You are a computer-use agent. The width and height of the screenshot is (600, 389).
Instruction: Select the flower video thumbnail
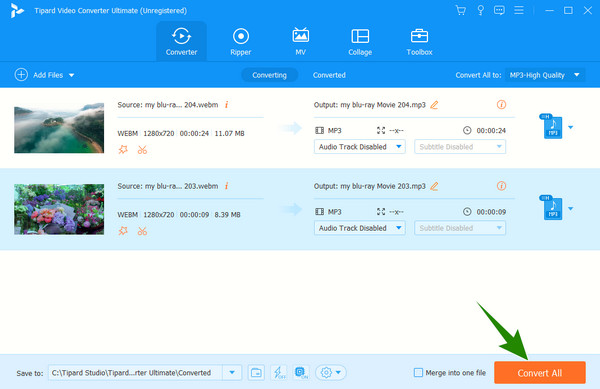tap(59, 209)
